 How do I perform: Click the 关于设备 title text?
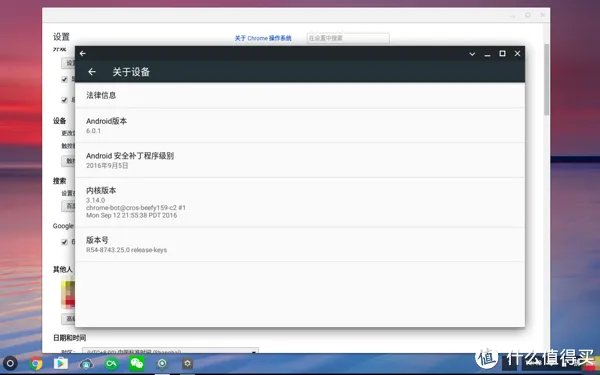(131, 72)
